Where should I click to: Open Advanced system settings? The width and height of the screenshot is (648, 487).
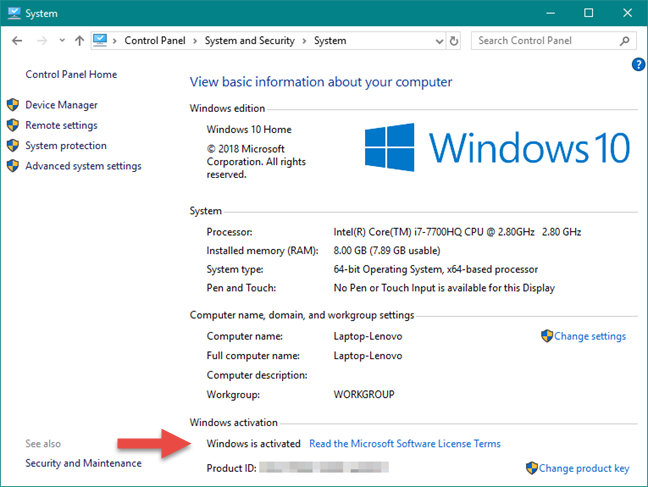(83, 166)
